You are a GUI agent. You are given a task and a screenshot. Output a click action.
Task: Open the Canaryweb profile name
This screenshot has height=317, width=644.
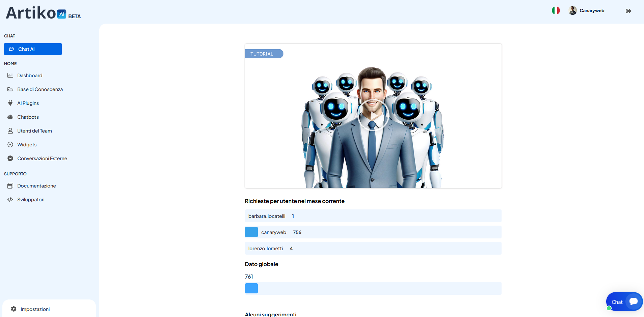click(592, 10)
